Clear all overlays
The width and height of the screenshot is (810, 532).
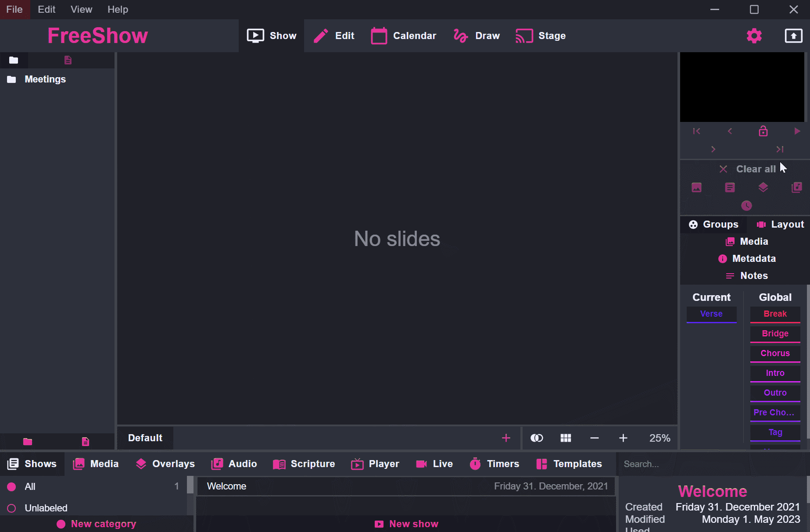(x=763, y=187)
